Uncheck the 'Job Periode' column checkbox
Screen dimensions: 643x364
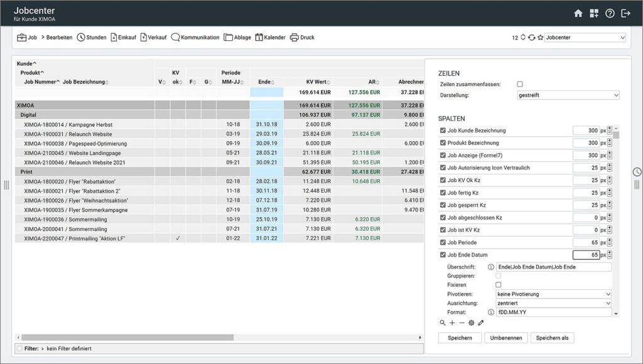(443, 242)
